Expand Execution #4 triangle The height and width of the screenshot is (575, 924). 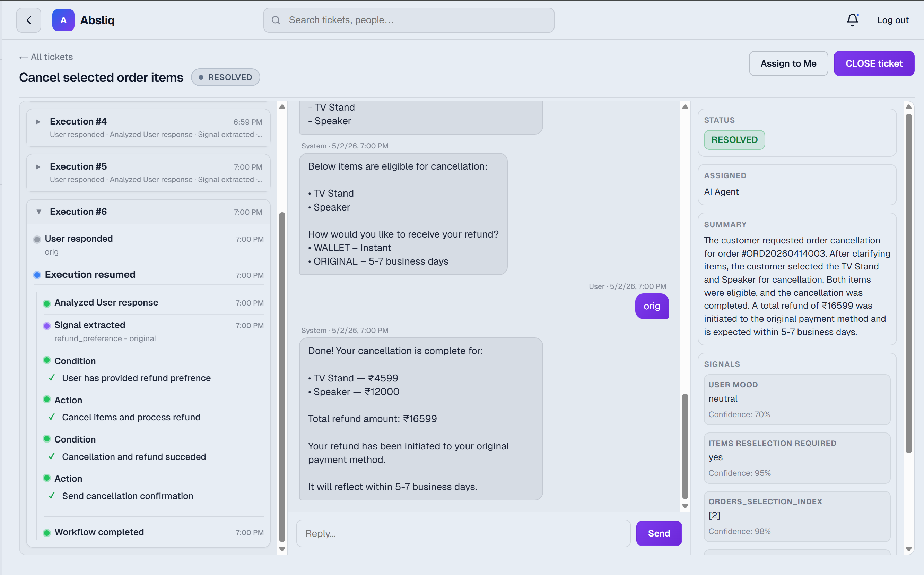(x=38, y=122)
